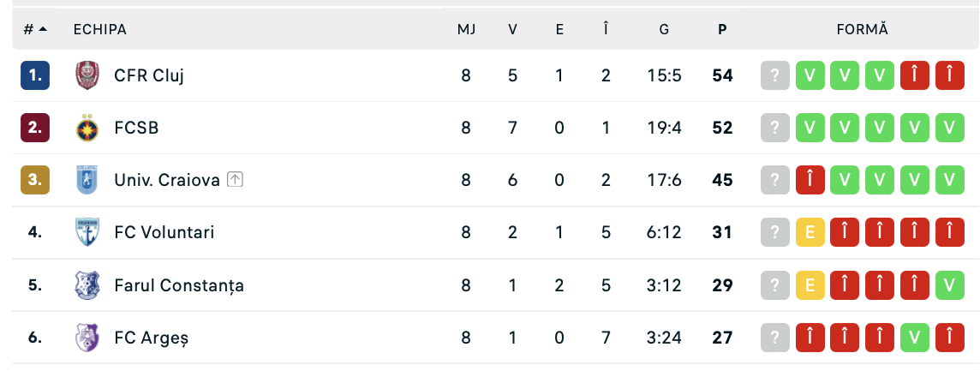The image size is (980, 371).
Task: Click the blue rank 1 position badge
Action: tap(35, 75)
